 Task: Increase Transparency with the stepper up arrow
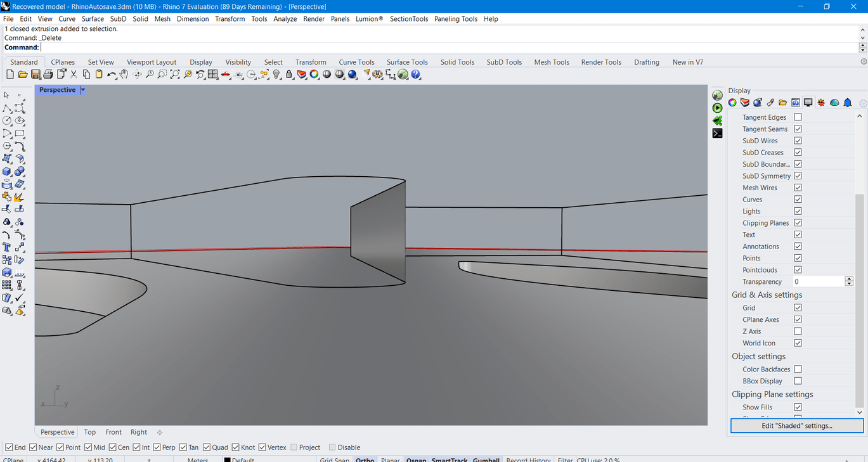pyautogui.click(x=849, y=279)
